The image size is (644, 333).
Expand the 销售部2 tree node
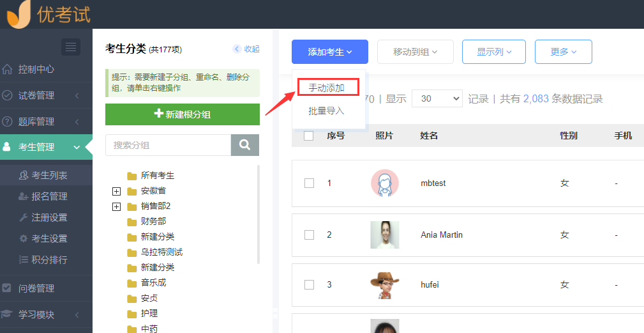(117, 206)
